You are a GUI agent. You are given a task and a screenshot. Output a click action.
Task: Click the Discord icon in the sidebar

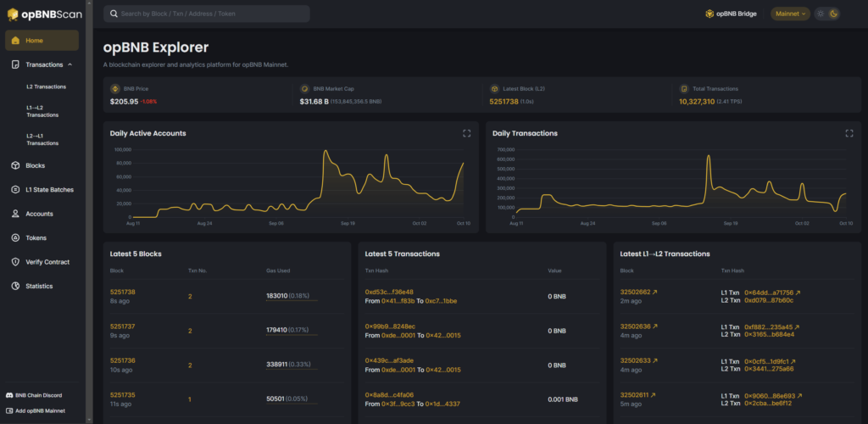pyautogui.click(x=9, y=395)
